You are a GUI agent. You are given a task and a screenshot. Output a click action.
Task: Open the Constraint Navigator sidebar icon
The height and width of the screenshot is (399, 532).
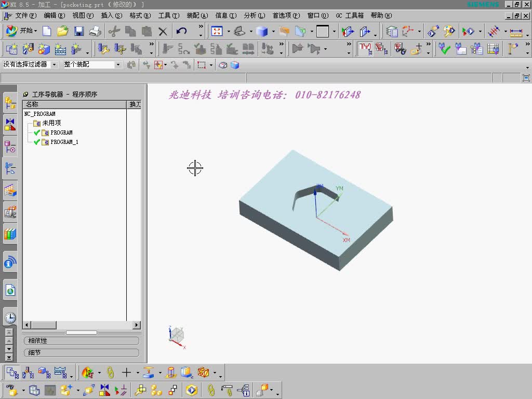point(10,124)
